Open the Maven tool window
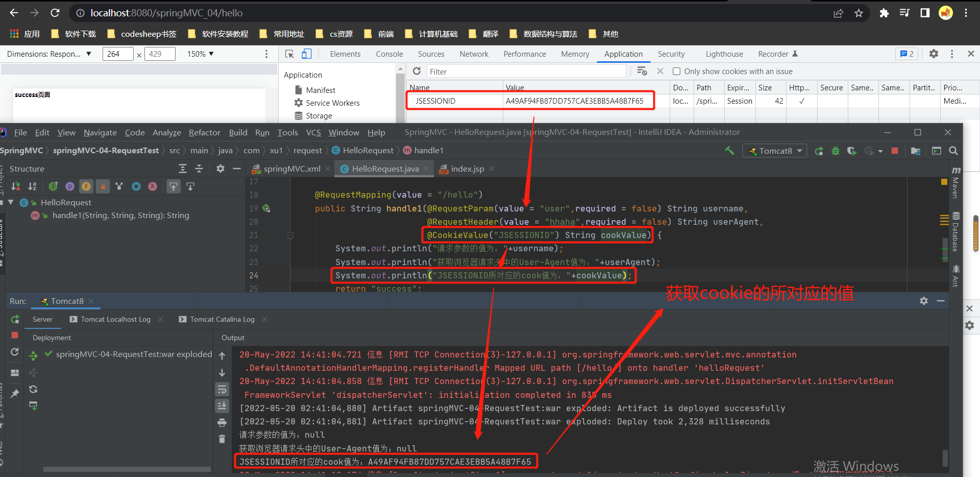The width and height of the screenshot is (980, 477). [x=955, y=182]
